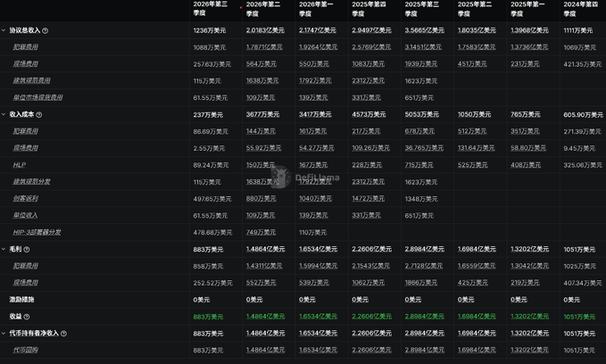Click the 2.7128亿美元 value under 毛利
This screenshot has height=364, width=606.
(424, 266)
